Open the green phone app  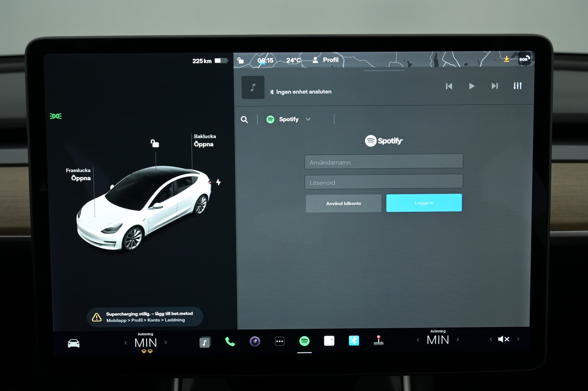tap(230, 342)
